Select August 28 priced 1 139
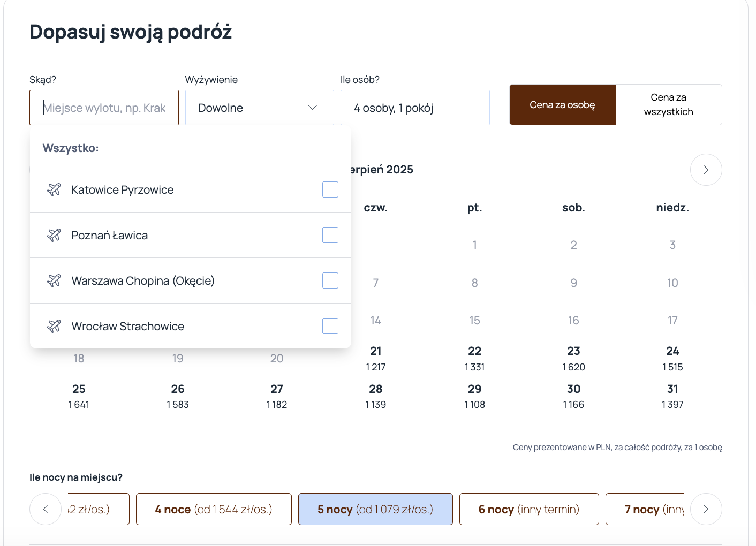 coord(376,396)
